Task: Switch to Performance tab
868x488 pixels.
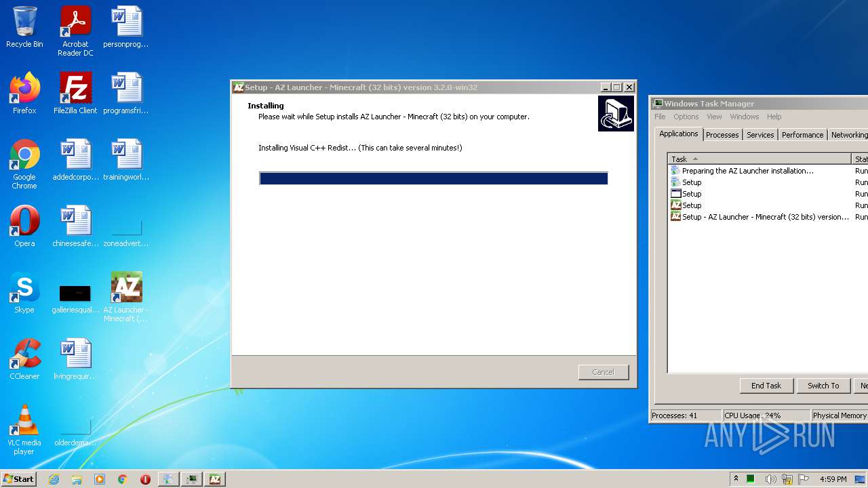Action: [802, 135]
